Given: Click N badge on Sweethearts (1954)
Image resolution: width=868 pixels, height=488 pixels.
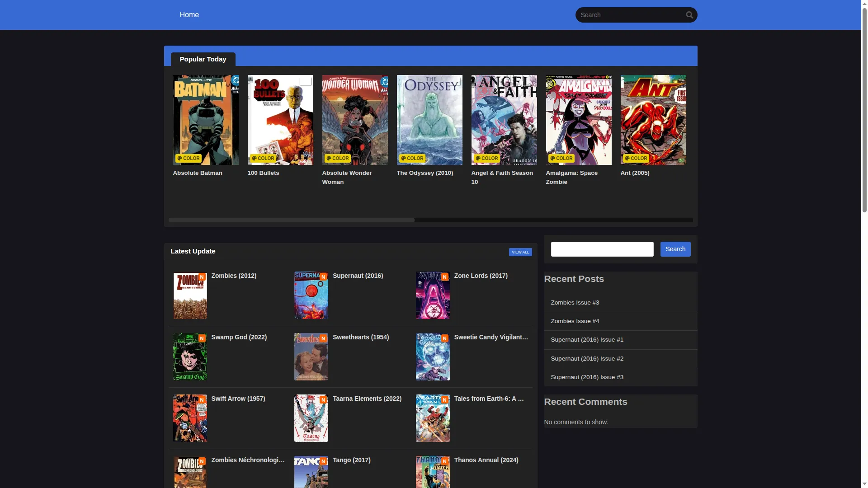Looking at the screenshot, I should coord(323,338).
